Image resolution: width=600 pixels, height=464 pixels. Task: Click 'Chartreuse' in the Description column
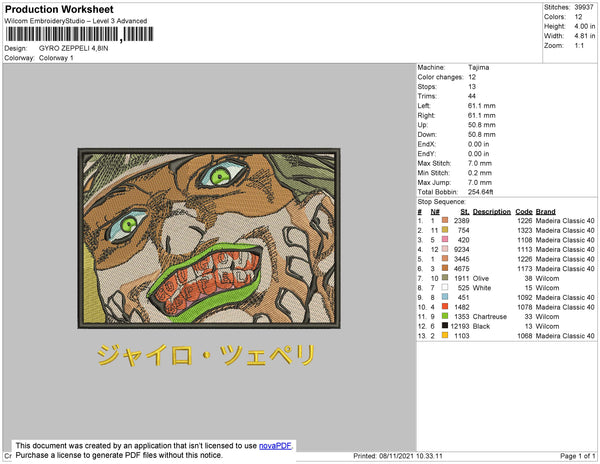(x=490, y=316)
